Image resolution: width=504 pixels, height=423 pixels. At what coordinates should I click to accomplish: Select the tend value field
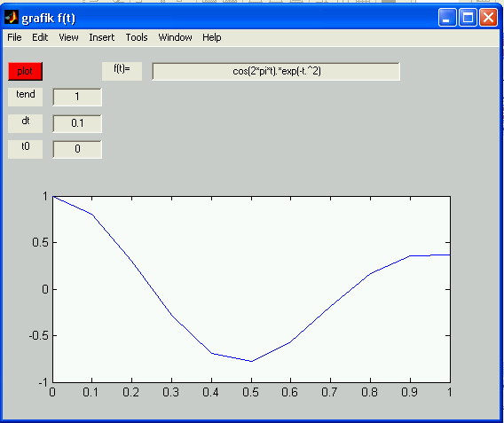pos(77,97)
